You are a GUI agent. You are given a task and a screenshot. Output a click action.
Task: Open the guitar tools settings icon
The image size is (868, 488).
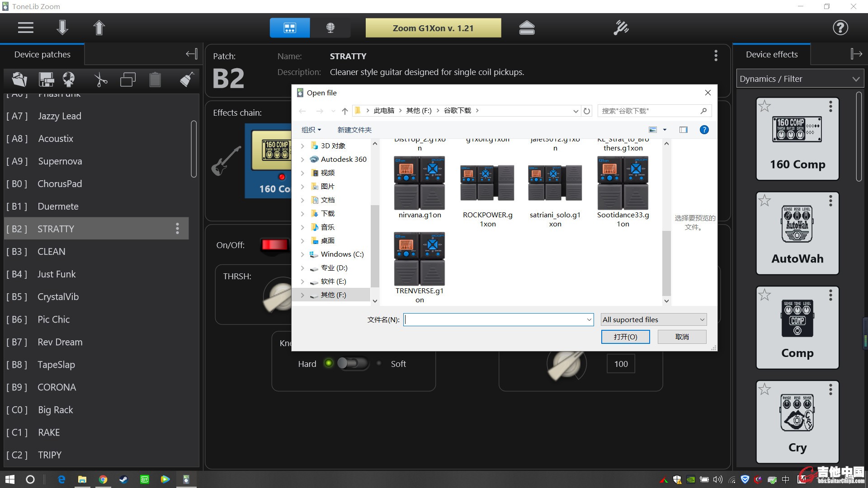[x=621, y=28]
